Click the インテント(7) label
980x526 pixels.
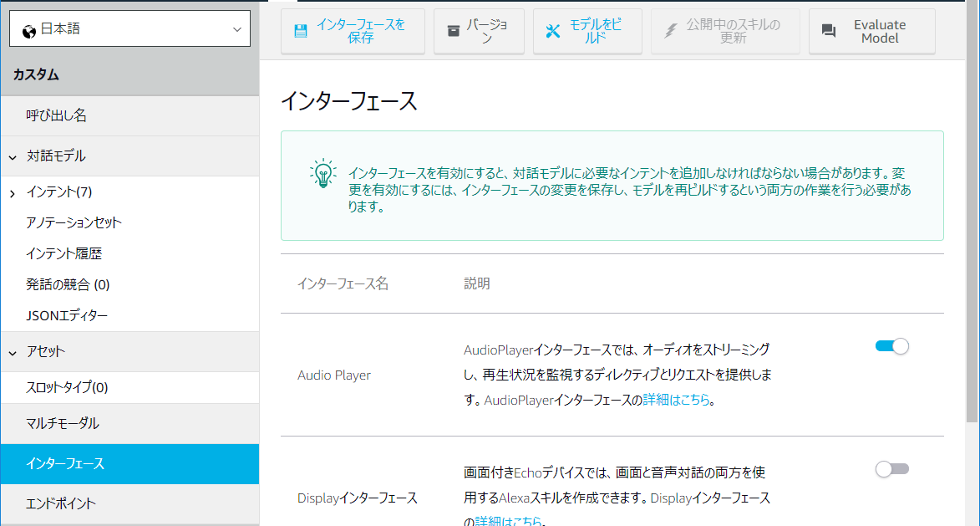tap(58, 192)
